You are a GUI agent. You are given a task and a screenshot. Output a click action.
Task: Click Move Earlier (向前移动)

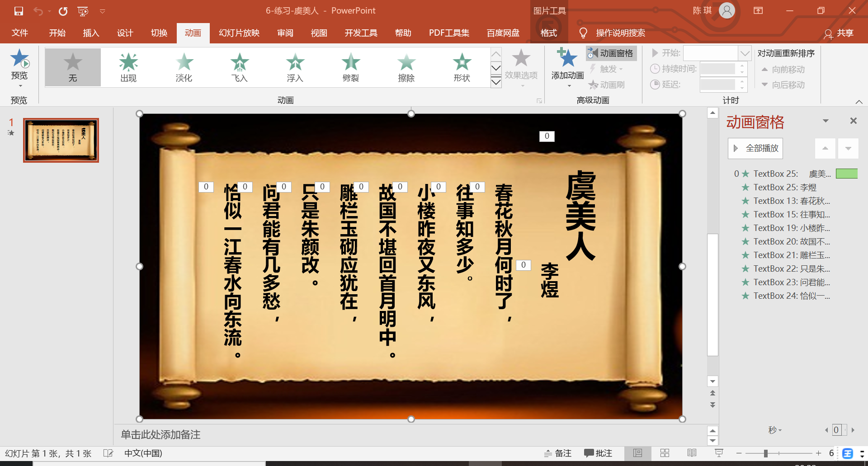(x=783, y=69)
